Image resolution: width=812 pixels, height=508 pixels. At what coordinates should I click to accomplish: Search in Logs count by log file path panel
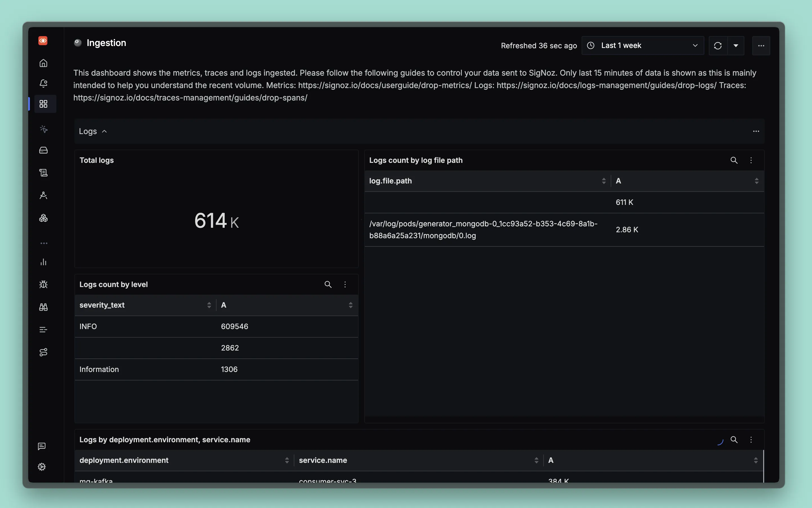(x=734, y=160)
